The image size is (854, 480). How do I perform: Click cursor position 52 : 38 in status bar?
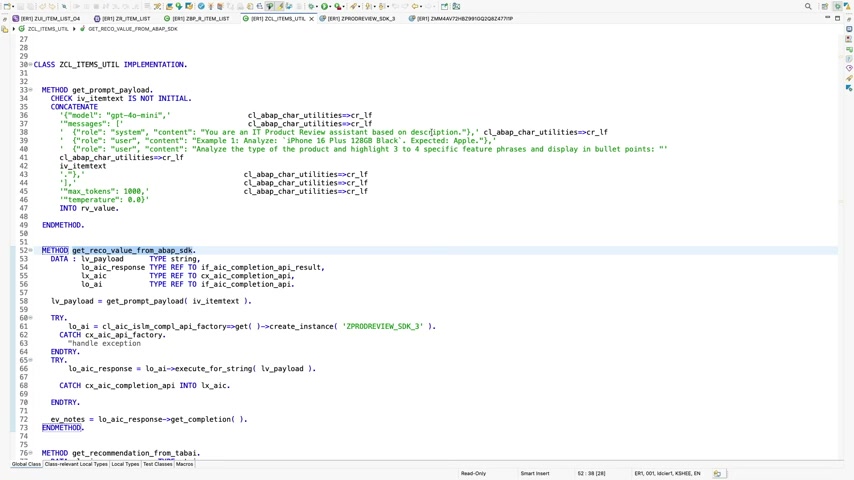tap(591, 473)
